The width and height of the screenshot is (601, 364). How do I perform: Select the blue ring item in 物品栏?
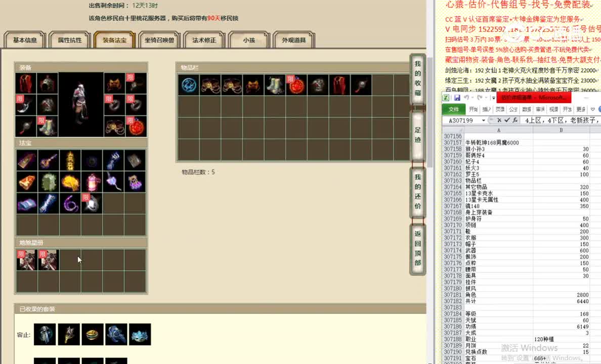(x=189, y=84)
